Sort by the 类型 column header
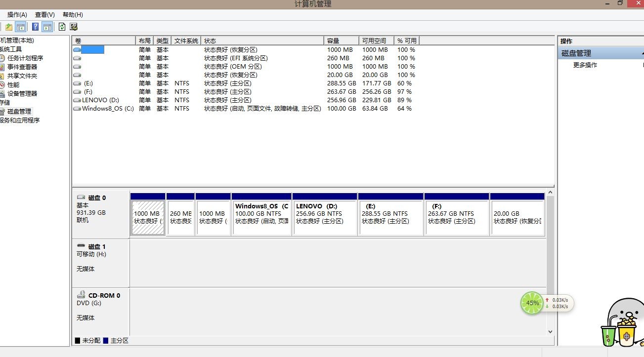Viewport: 644px width, 357px height. [162, 40]
